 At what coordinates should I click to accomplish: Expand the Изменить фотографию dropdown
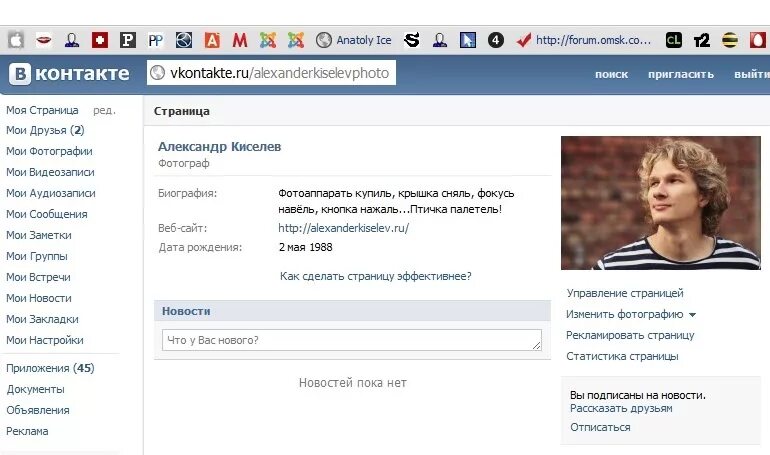[x=631, y=314]
